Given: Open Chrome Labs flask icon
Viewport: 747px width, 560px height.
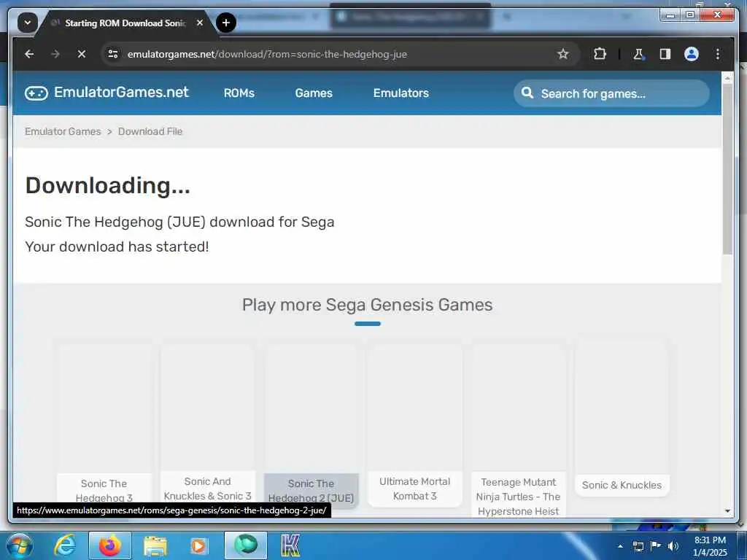Looking at the screenshot, I should pyautogui.click(x=638, y=54).
